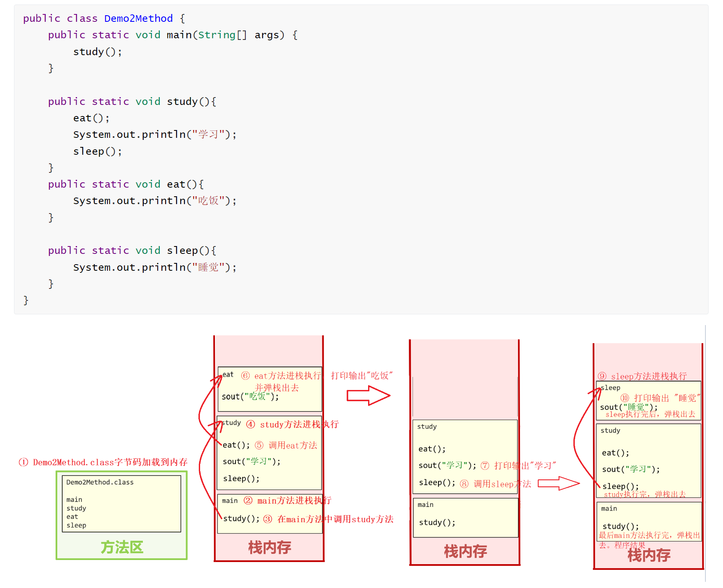Click the "study();" call inside code main method
723x588 pixels.
[98, 52]
